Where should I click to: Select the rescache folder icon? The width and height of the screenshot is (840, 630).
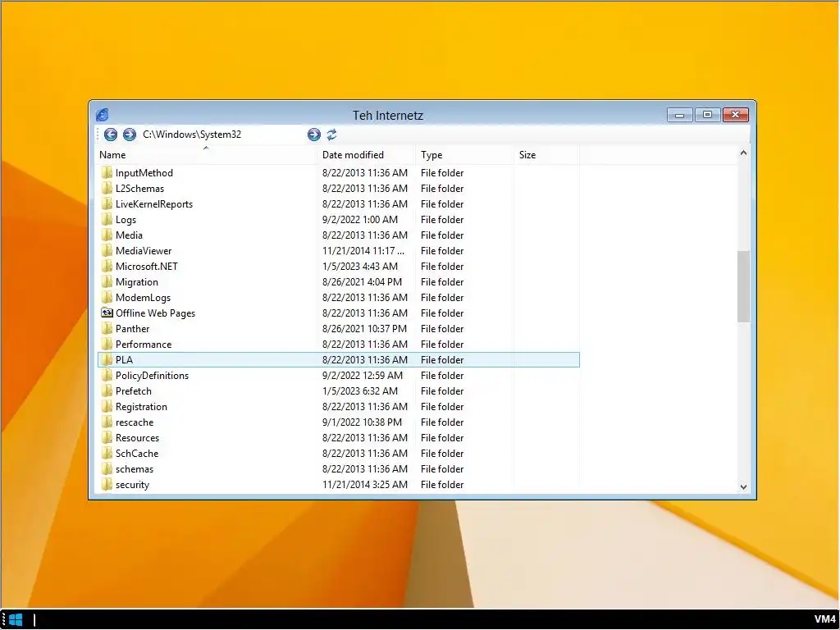107,422
